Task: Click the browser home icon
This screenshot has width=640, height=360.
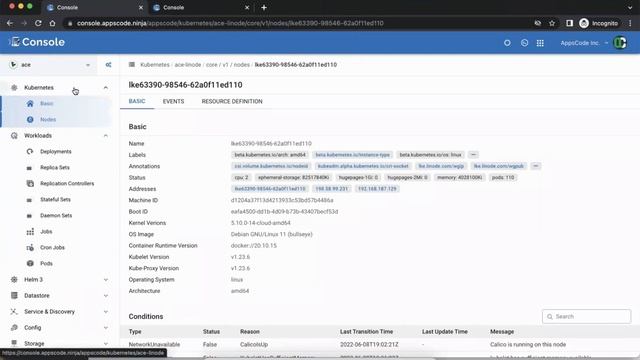Action: [x=52, y=23]
